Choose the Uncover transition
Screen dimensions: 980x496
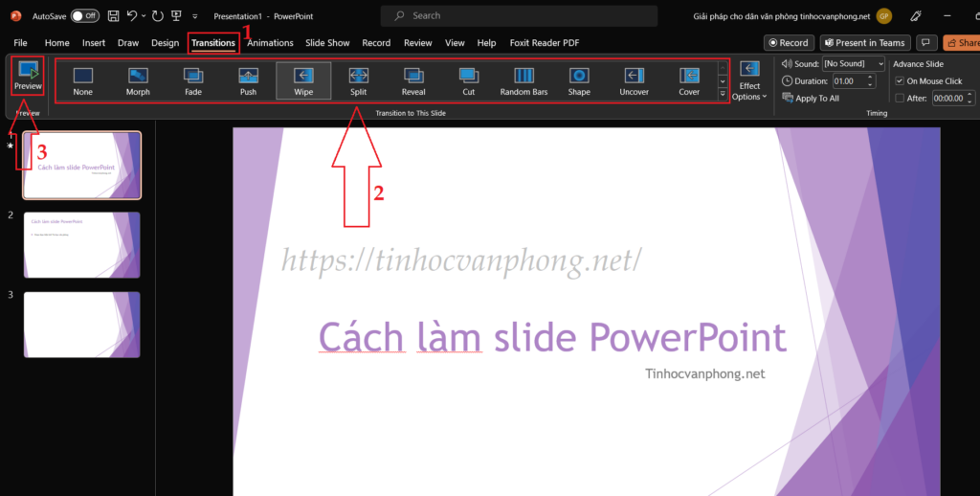634,80
